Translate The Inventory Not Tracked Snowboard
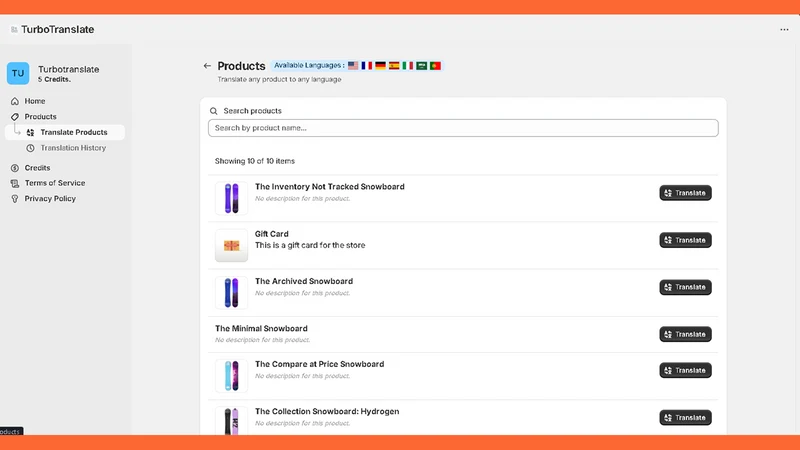This screenshot has height=450, width=800. click(x=685, y=193)
